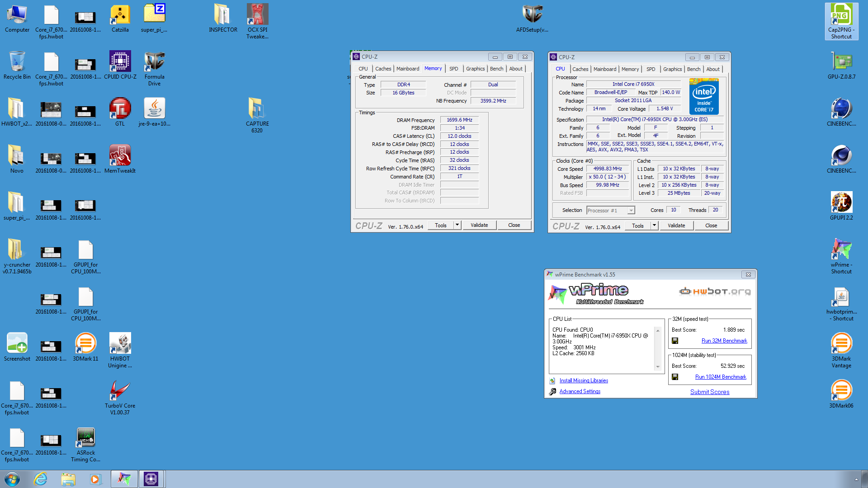Open the 3DMark06 desktop icon
The height and width of the screenshot is (488, 868).
[841, 394]
